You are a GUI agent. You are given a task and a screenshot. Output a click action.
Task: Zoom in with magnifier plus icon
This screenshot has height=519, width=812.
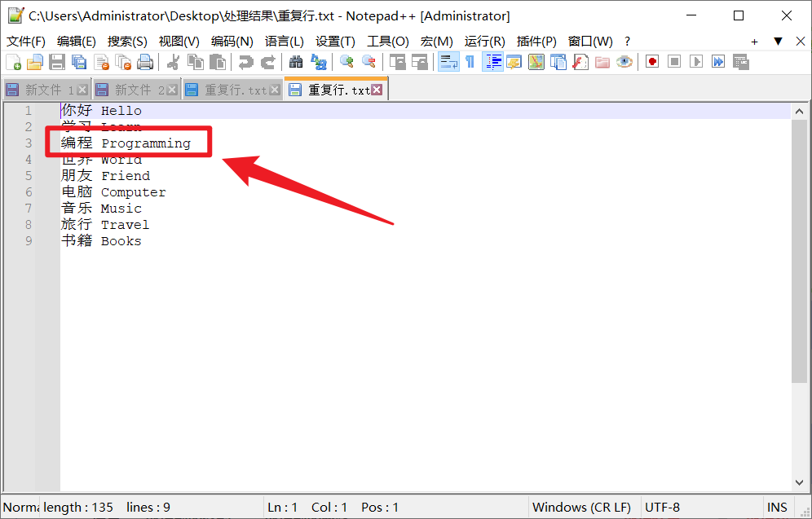pos(346,62)
